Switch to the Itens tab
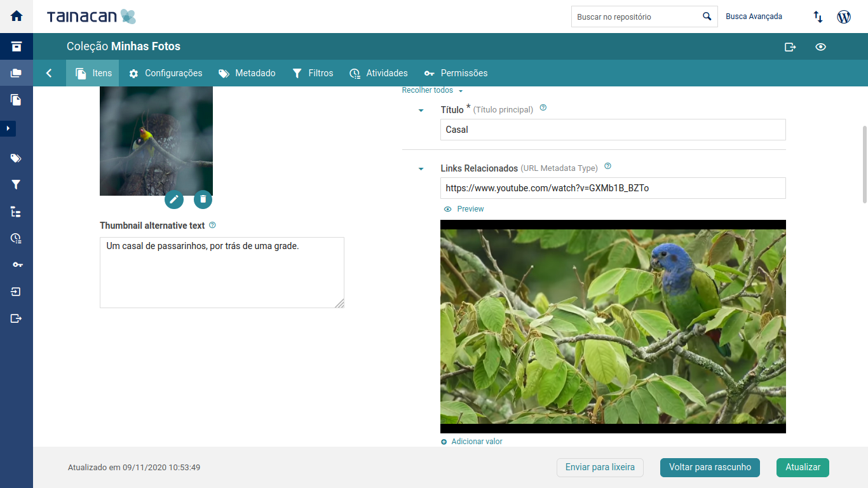Image resolution: width=868 pixels, height=488 pixels. coord(93,73)
